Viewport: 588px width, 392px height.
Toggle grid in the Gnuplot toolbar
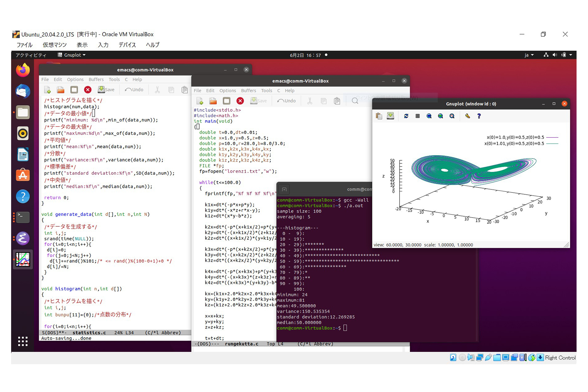(x=417, y=116)
